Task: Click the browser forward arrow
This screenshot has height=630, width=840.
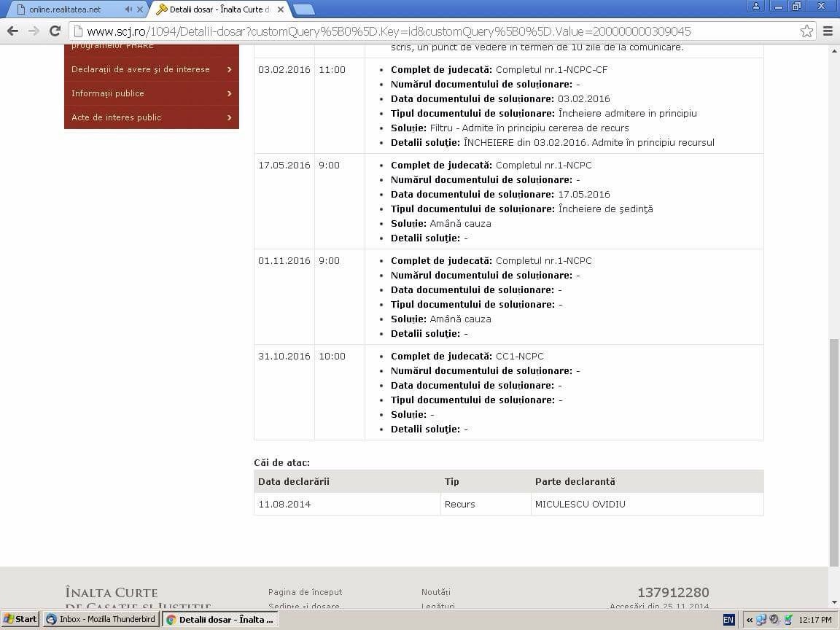Action: point(34,31)
